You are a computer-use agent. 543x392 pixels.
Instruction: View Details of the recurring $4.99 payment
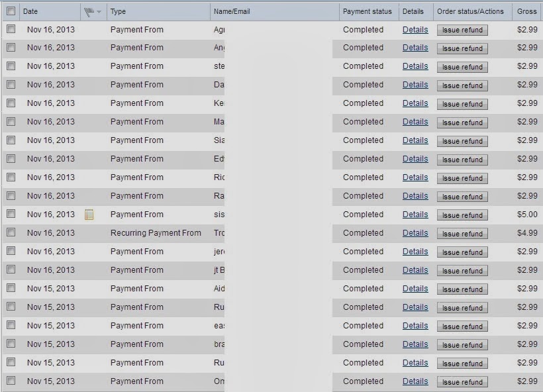click(414, 233)
